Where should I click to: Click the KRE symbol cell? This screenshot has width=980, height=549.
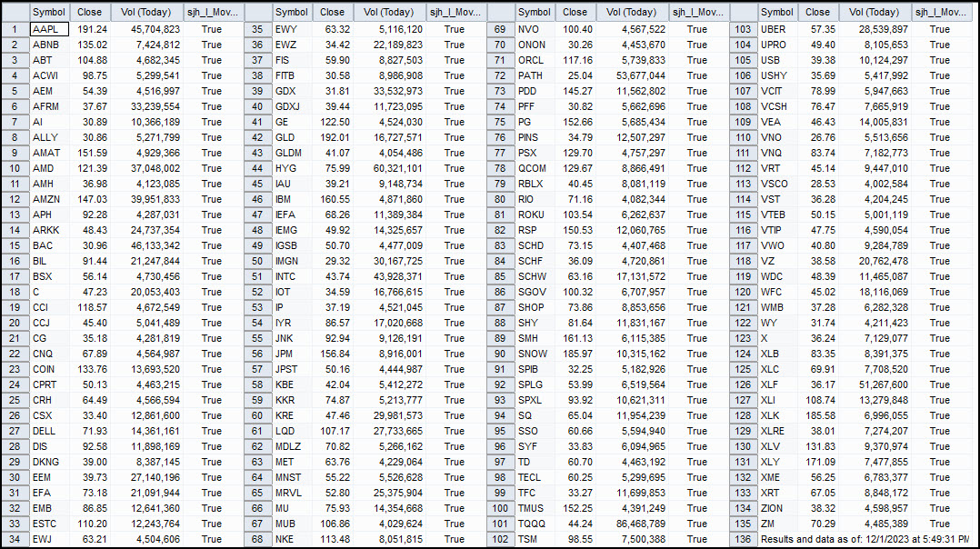pos(291,415)
